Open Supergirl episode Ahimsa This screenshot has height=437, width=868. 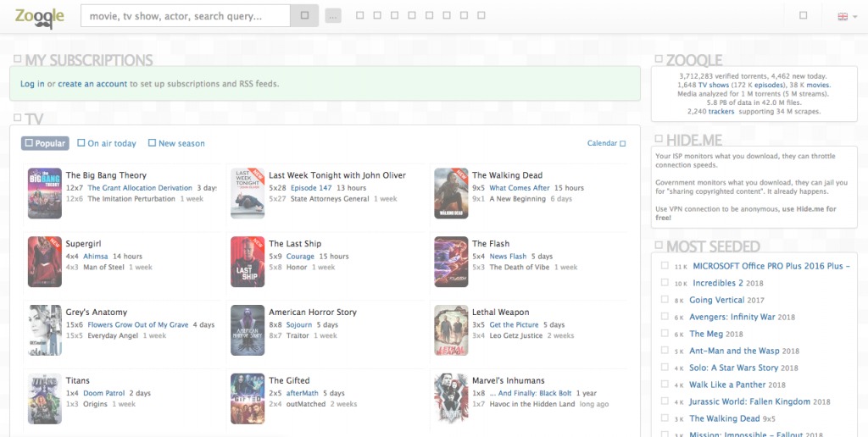95,257
